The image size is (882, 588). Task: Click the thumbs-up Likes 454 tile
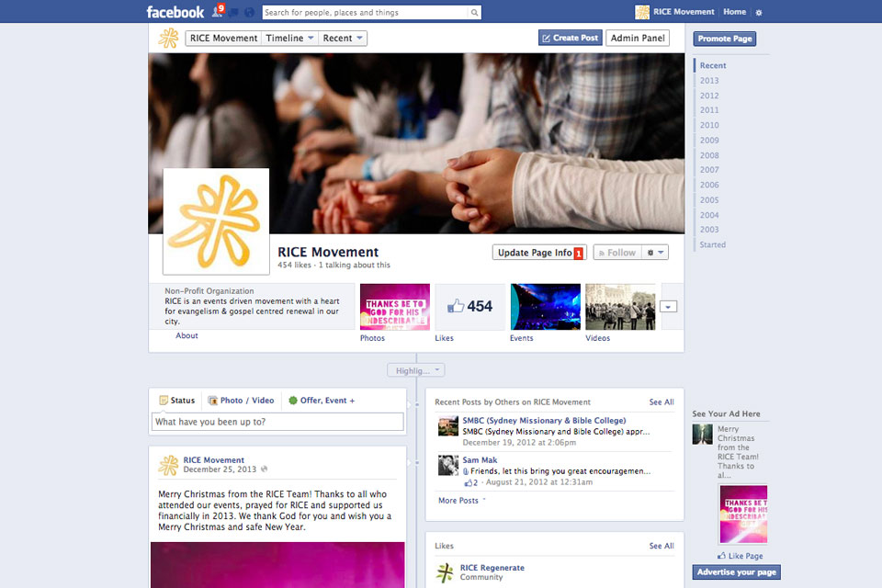[x=470, y=306]
